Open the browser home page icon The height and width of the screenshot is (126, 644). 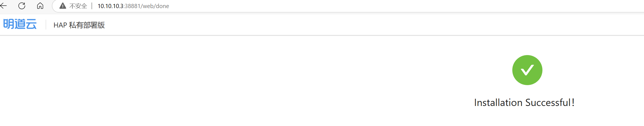[40, 6]
